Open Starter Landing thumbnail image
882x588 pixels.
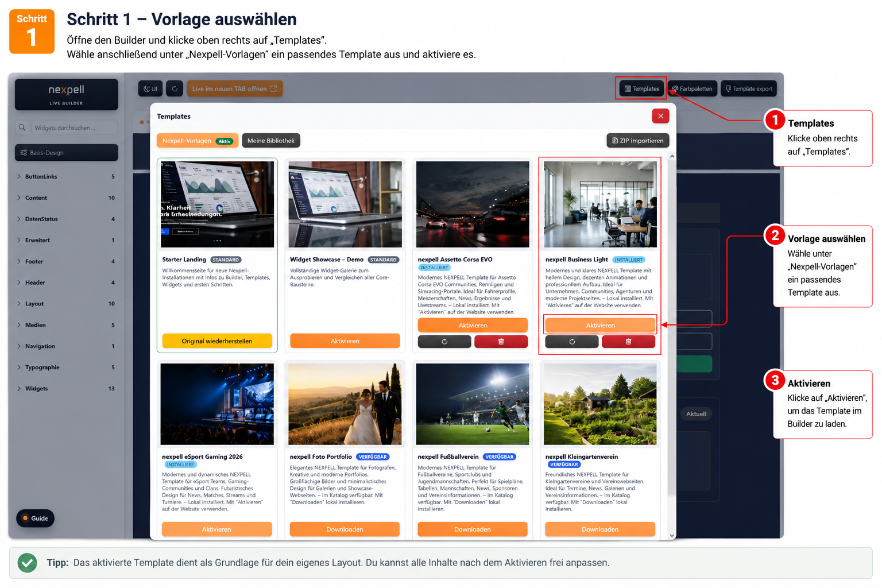[217, 204]
